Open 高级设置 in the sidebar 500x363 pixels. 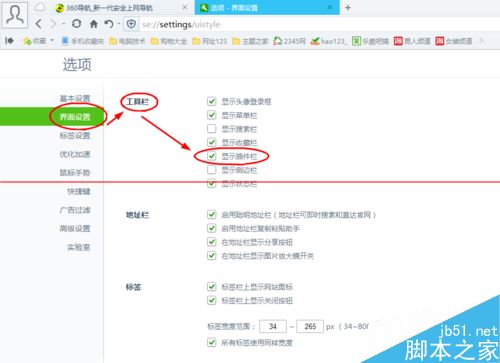click(75, 229)
